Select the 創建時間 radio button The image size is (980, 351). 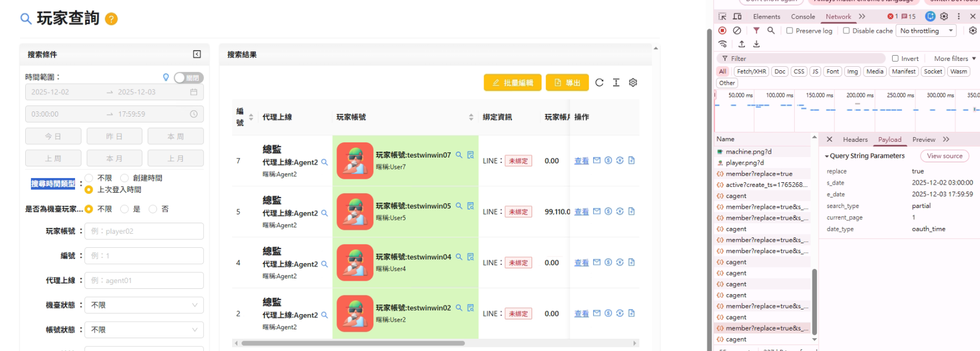125,178
